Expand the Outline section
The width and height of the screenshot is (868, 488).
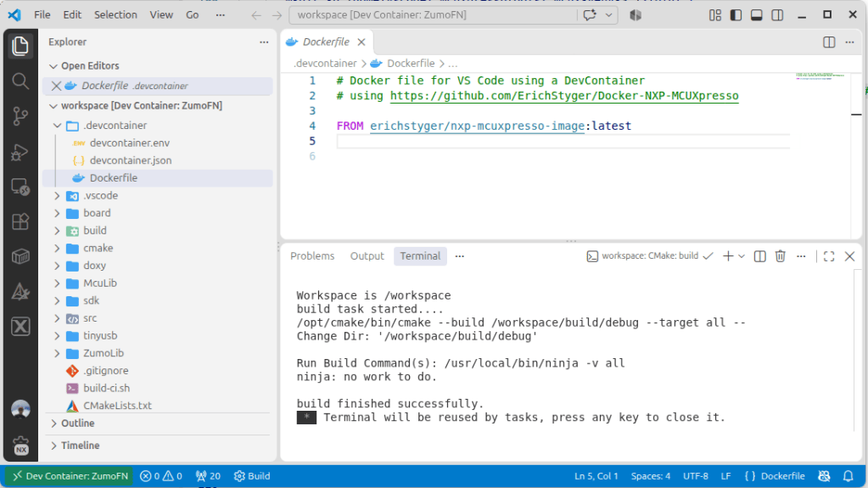tap(53, 423)
